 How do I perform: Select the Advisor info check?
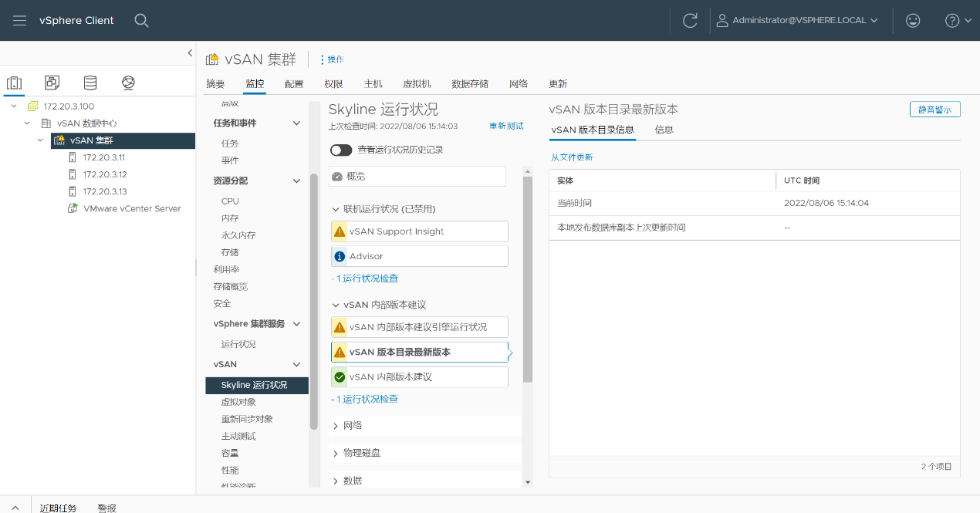coord(419,256)
